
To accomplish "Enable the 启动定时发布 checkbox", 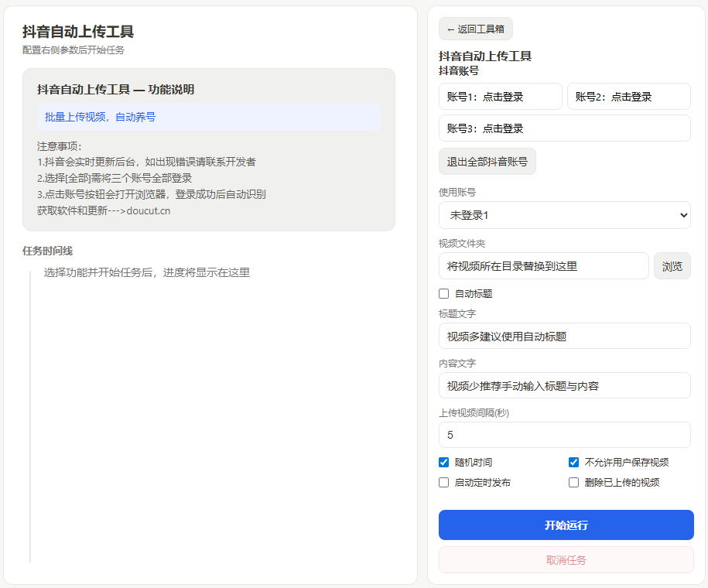I will pos(444,483).
